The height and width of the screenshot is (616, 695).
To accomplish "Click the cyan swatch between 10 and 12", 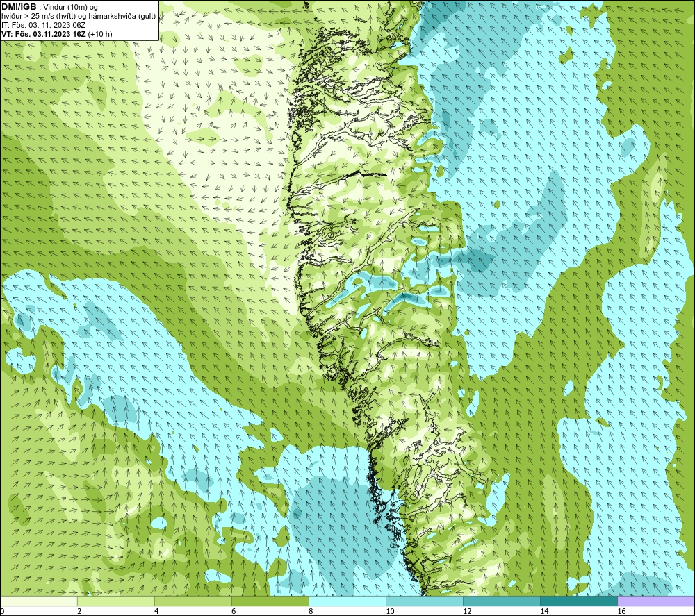I will pyautogui.click(x=425, y=601).
